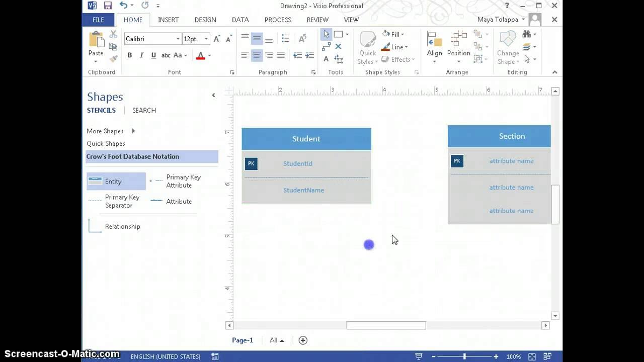This screenshot has height=362, width=644.
Task: Open the Calibri font name dropdown
Action: [x=178, y=39]
